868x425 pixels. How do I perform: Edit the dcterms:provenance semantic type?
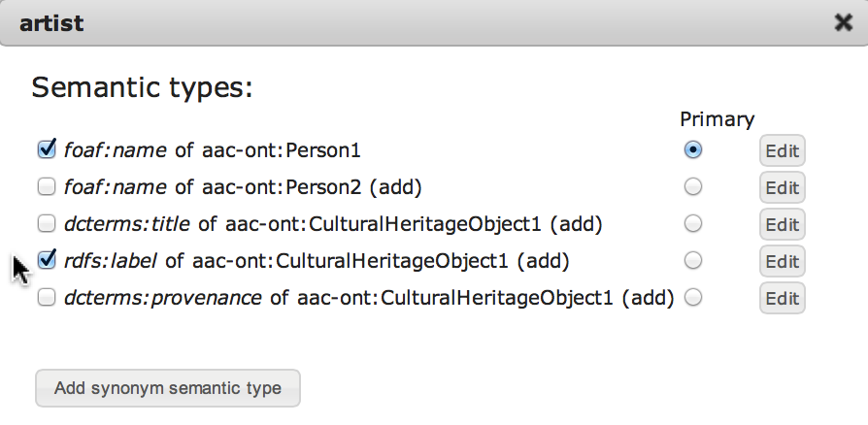tap(782, 299)
